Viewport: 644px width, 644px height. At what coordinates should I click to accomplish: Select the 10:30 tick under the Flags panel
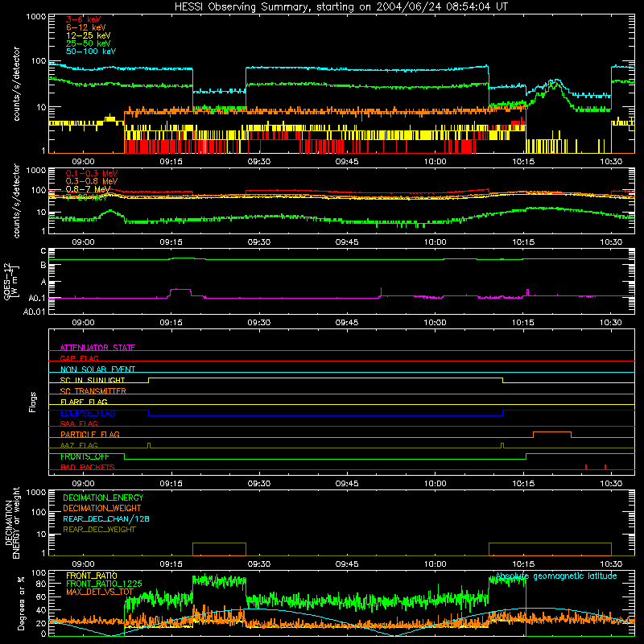pyautogui.click(x=611, y=484)
